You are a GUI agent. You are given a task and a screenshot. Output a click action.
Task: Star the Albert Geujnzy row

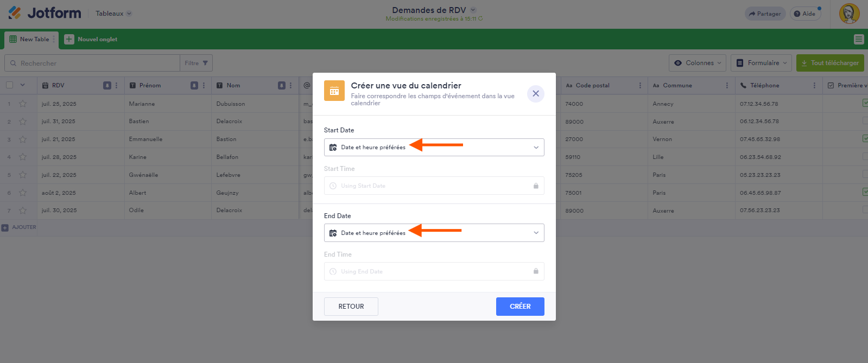click(23, 193)
